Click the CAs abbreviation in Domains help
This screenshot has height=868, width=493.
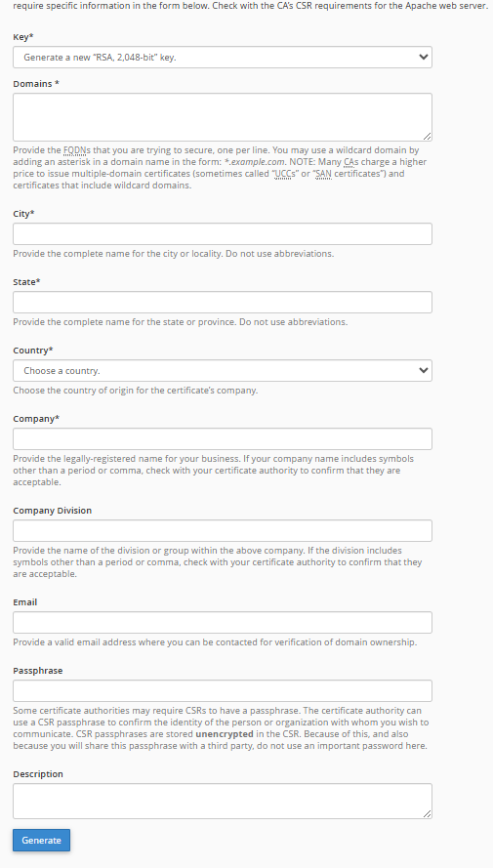pos(350,162)
